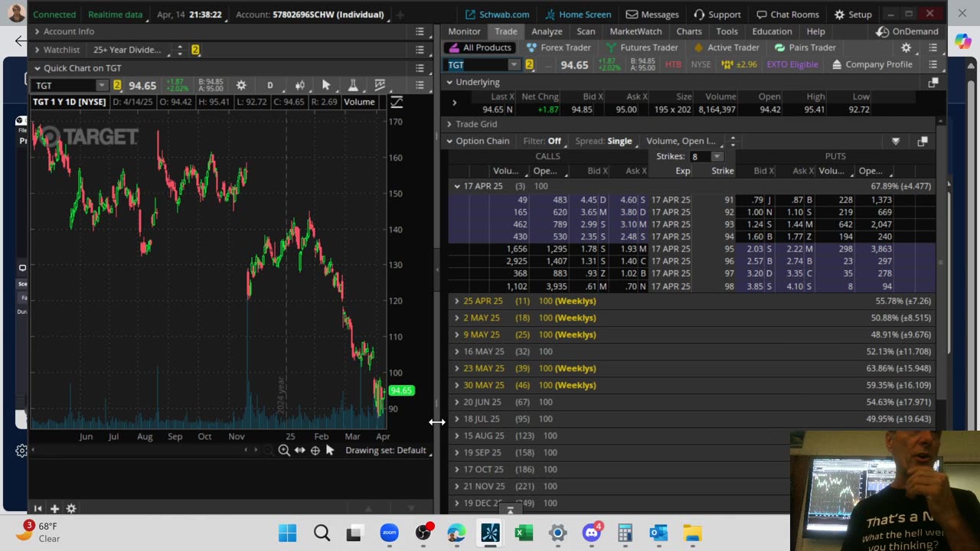Open the symbol row list menu icon

click(x=933, y=64)
